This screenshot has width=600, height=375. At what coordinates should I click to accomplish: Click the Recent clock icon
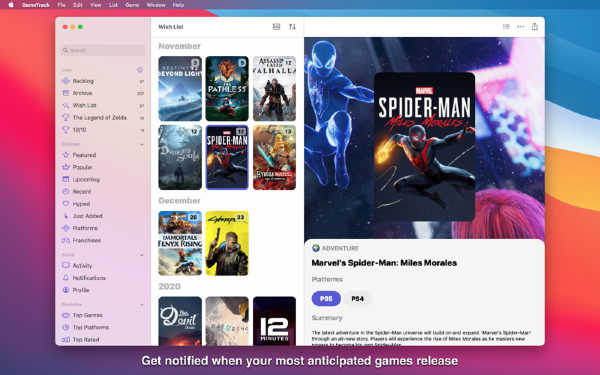[x=66, y=191]
